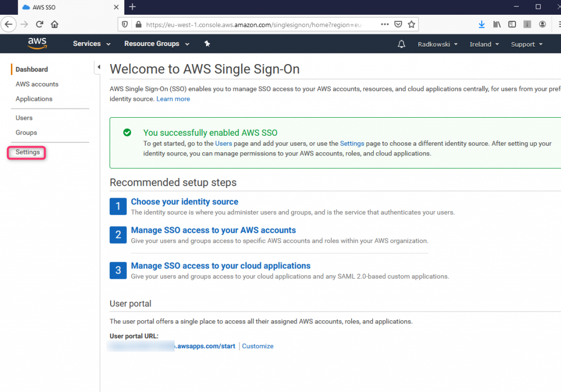
Task: Open Users in the sidebar
Action: click(x=24, y=118)
